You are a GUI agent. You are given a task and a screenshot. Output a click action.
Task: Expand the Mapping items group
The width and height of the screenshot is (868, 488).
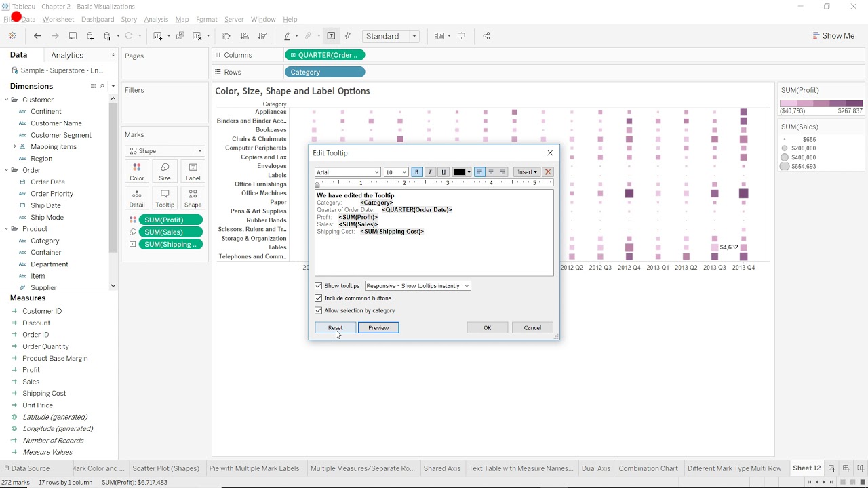(x=14, y=146)
